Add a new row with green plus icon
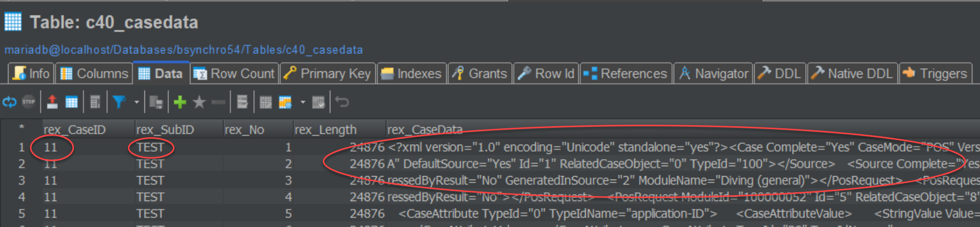 tap(180, 102)
